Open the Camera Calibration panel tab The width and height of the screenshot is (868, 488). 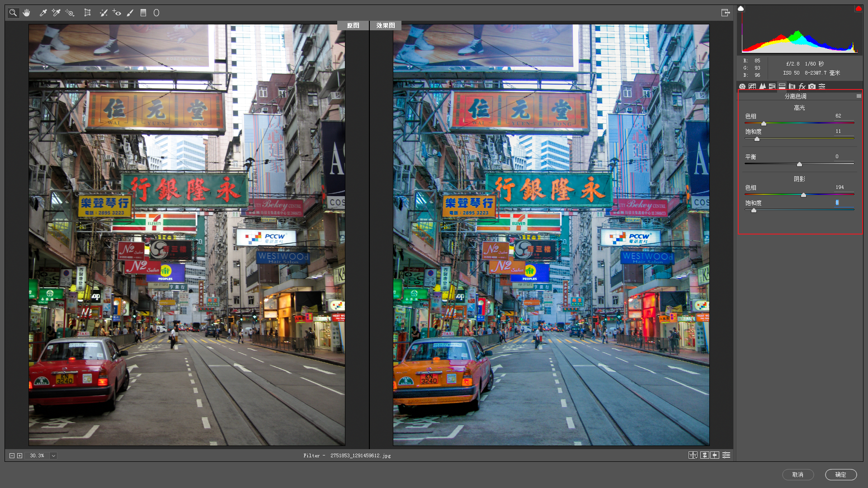[x=812, y=86]
